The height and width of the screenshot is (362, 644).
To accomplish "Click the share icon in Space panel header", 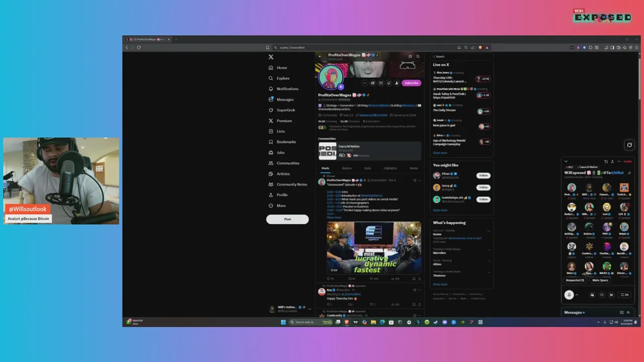I will point(612,161).
